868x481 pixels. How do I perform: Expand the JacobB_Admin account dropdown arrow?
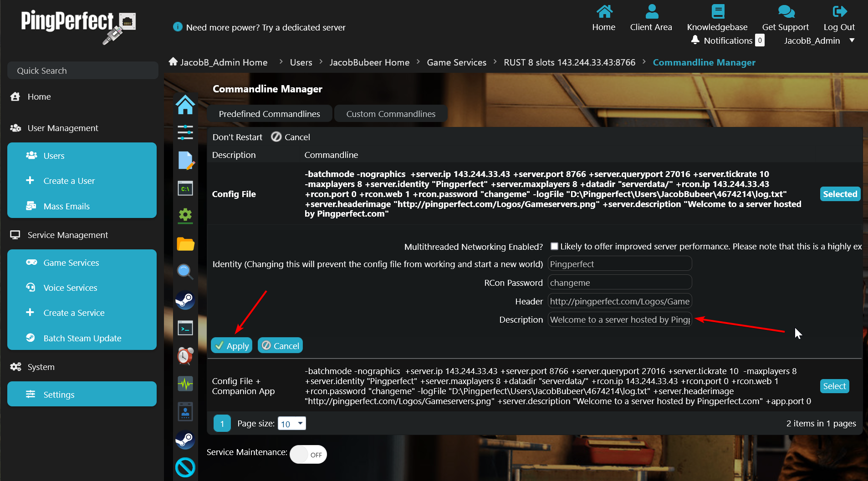coord(852,41)
